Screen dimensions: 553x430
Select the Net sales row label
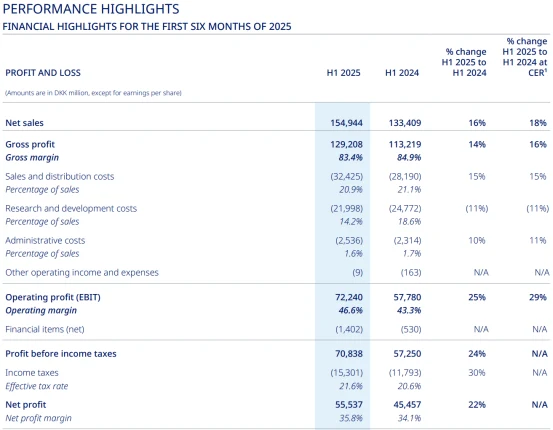[x=24, y=123]
